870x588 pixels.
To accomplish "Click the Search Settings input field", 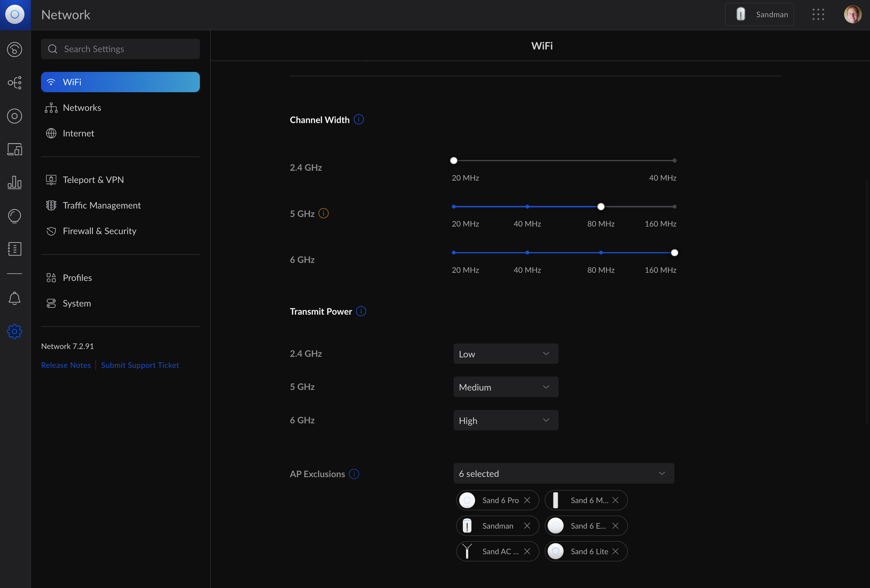I will 120,49.
